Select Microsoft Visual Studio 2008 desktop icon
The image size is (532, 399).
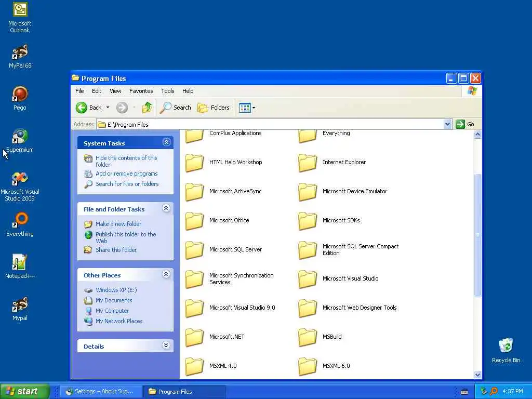pyautogui.click(x=20, y=186)
